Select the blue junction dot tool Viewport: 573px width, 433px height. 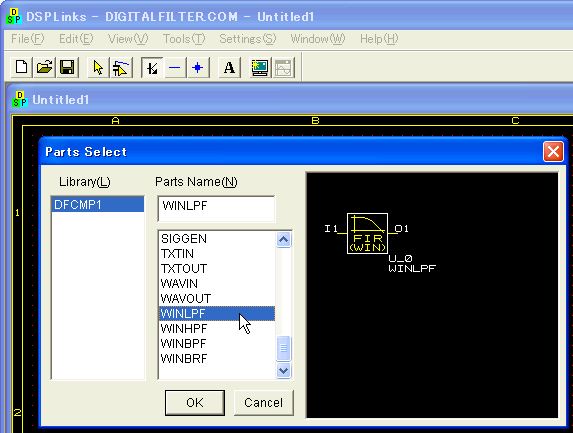coord(198,67)
